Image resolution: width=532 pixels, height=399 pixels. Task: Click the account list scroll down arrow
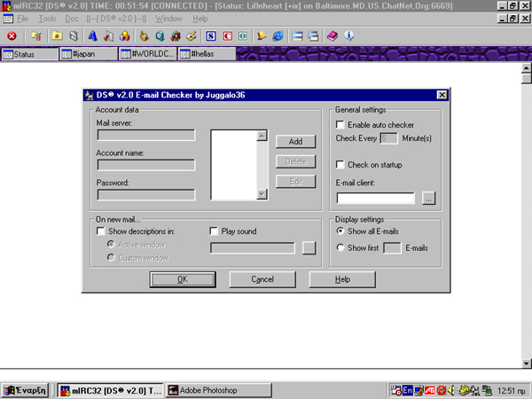(262, 194)
